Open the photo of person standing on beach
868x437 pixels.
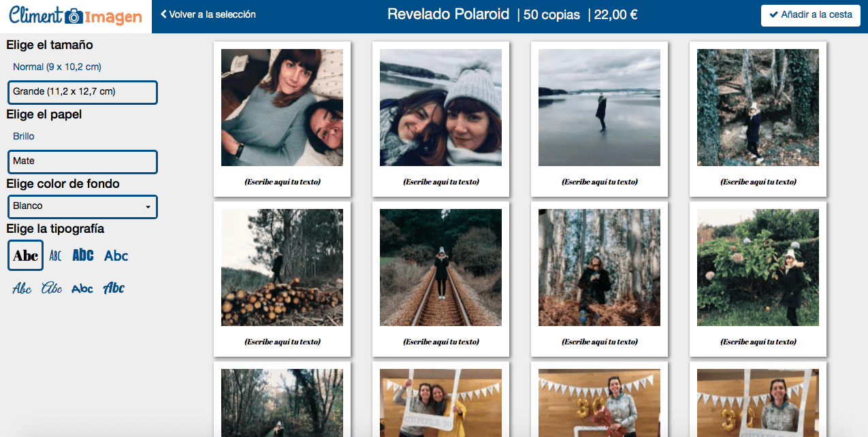(599, 108)
